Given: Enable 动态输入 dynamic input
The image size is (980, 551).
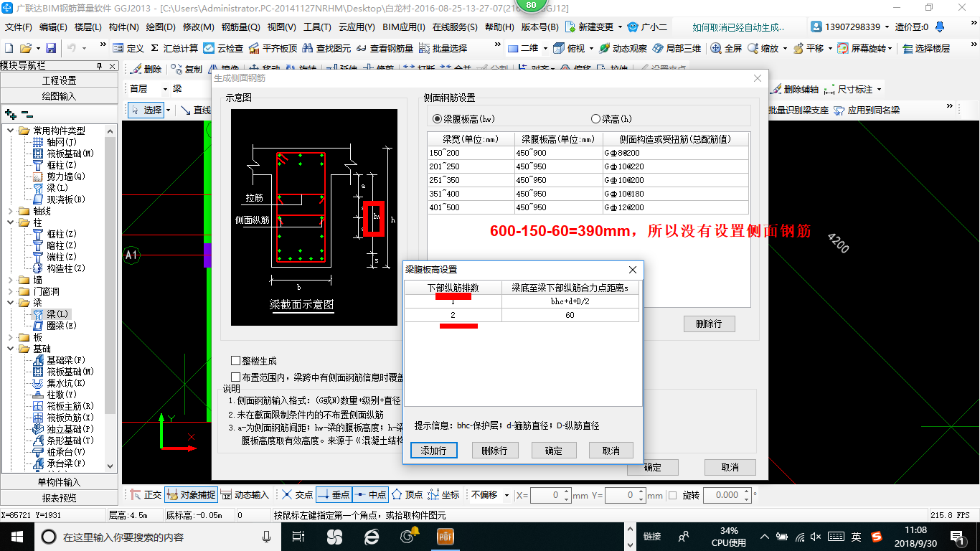Looking at the screenshot, I should 245,495.
